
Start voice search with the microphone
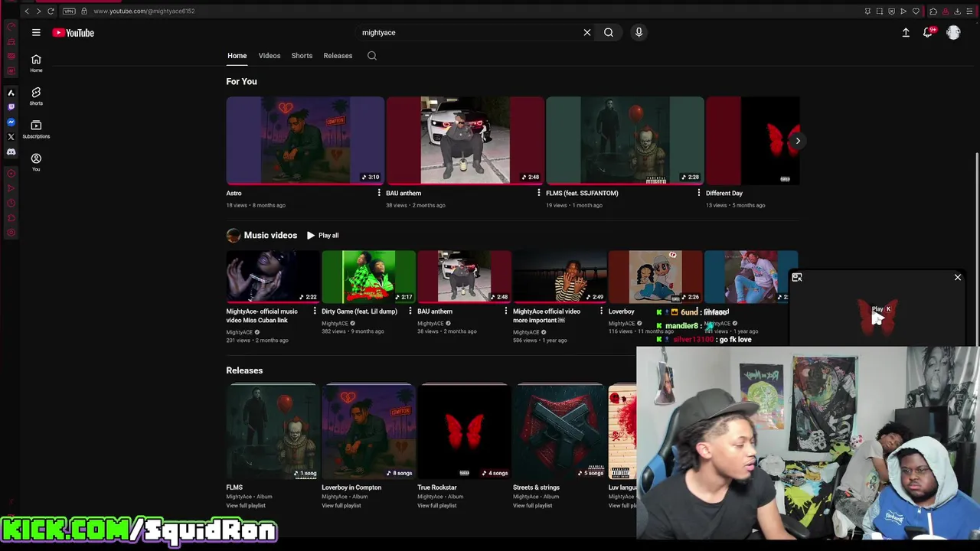639,33
